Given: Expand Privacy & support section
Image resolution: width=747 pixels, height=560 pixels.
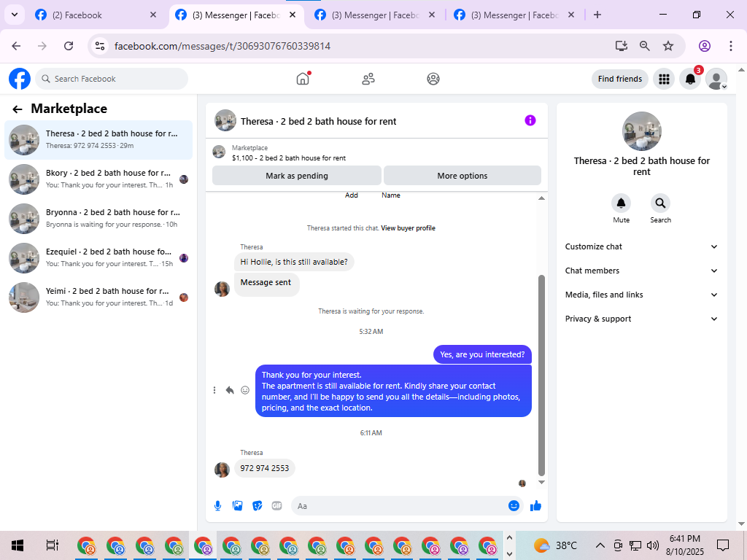Looking at the screenshot, I should point(641,319).
